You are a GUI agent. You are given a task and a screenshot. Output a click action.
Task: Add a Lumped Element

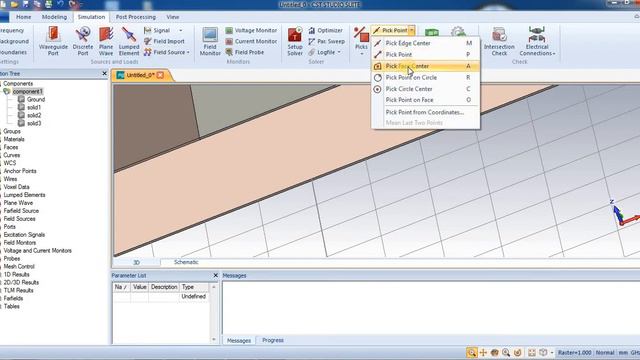tap(129, 41)
